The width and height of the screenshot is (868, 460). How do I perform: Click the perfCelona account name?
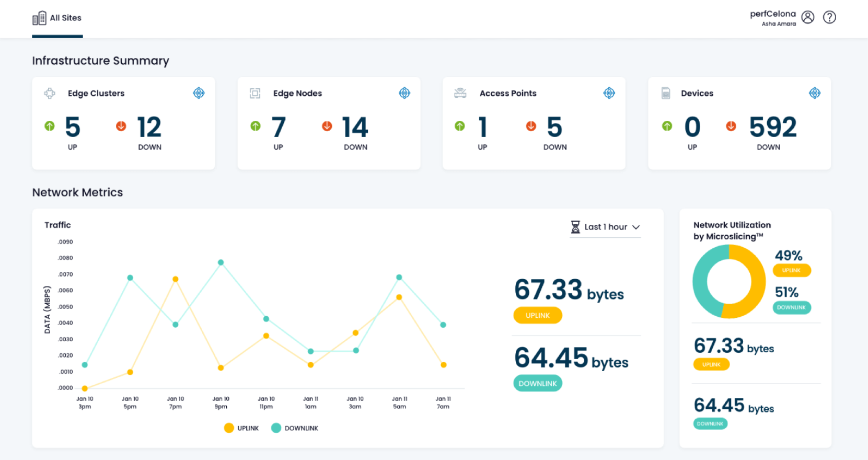[773, 14]
